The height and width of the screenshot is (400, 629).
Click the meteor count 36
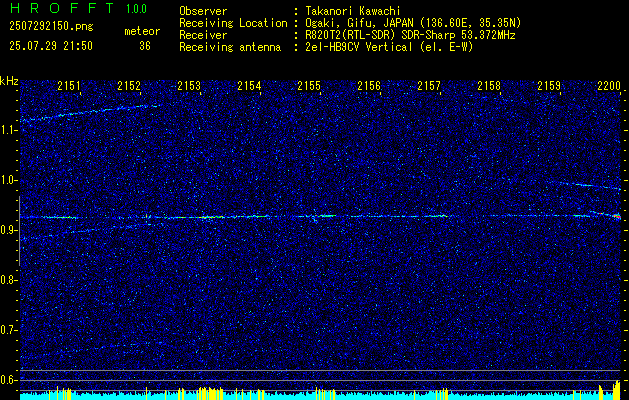point(145,46)
